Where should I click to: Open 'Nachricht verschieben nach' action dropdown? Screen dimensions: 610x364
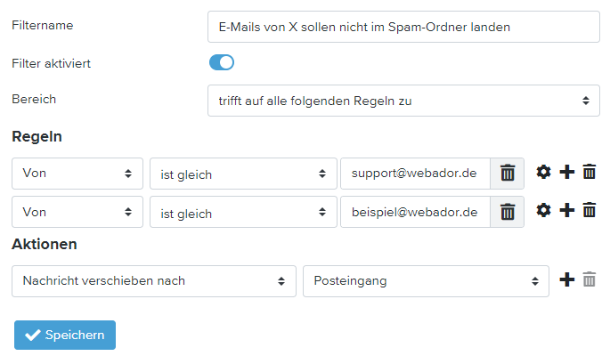point(154,280)
